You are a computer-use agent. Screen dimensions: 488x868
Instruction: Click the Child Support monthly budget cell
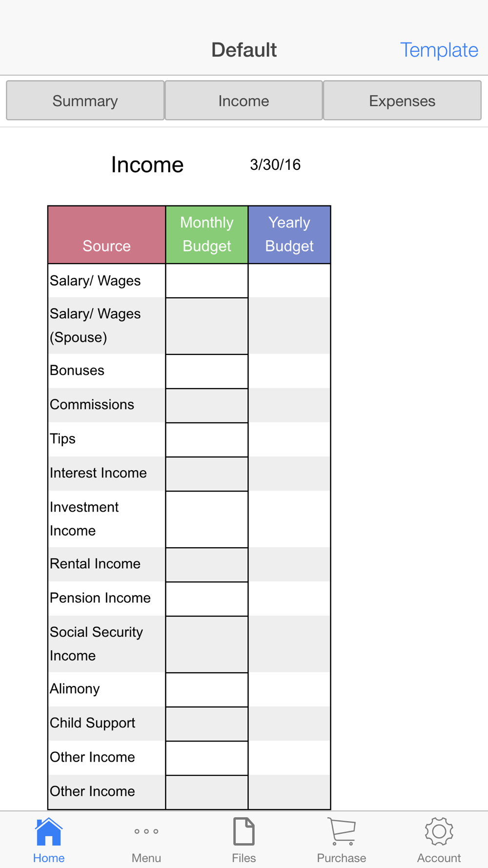tap(207, 723)
